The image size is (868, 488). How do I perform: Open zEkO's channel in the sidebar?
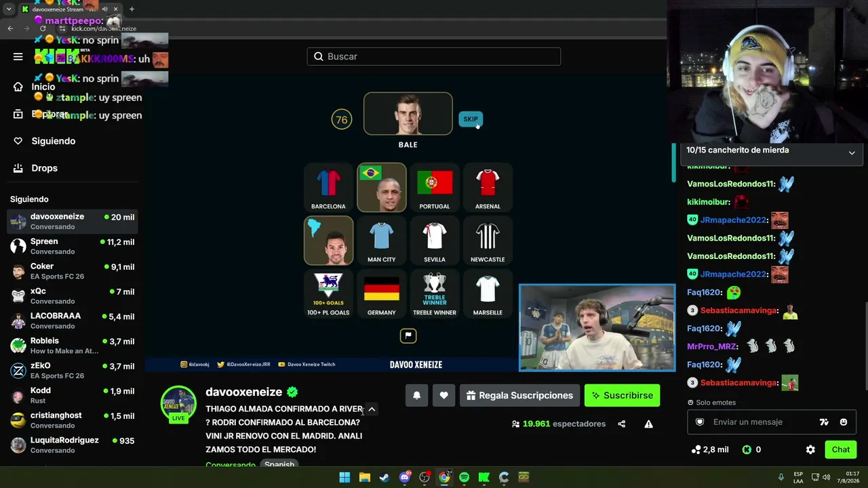(x=72, y=371)
